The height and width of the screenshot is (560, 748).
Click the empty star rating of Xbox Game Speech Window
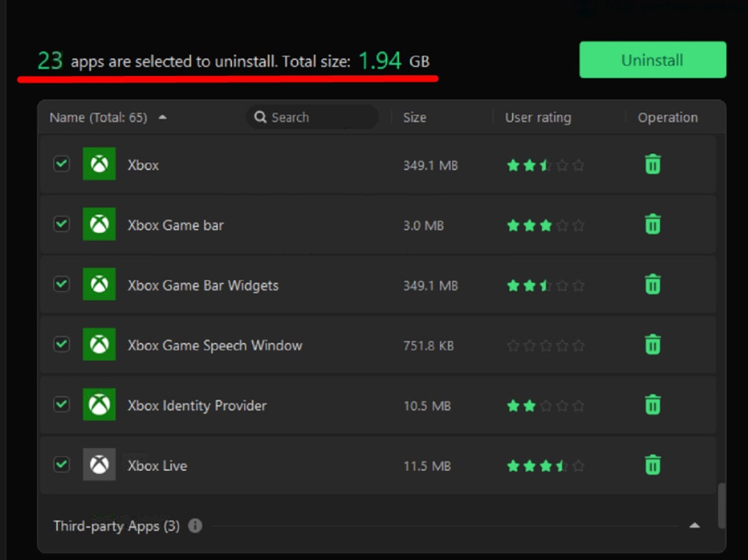[546, 345]
